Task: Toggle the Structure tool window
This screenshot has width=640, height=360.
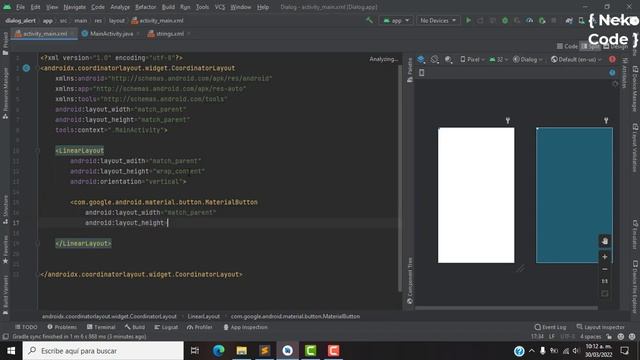Action: [5, 209]
